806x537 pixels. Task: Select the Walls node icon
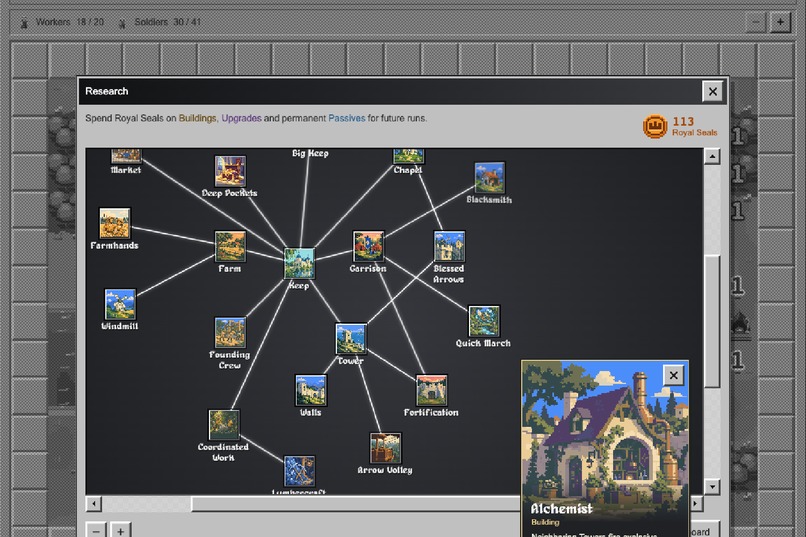point(310,390)
